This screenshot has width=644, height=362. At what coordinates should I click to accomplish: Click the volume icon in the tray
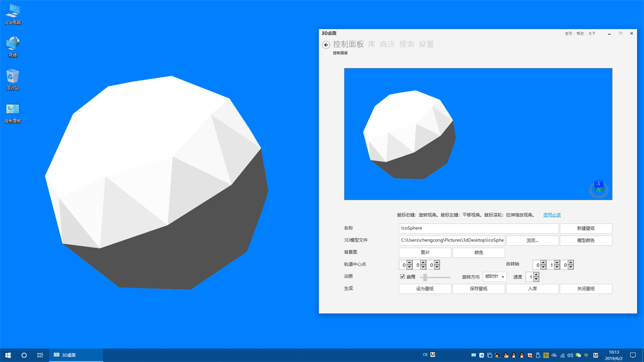click(x=569, y=355)
